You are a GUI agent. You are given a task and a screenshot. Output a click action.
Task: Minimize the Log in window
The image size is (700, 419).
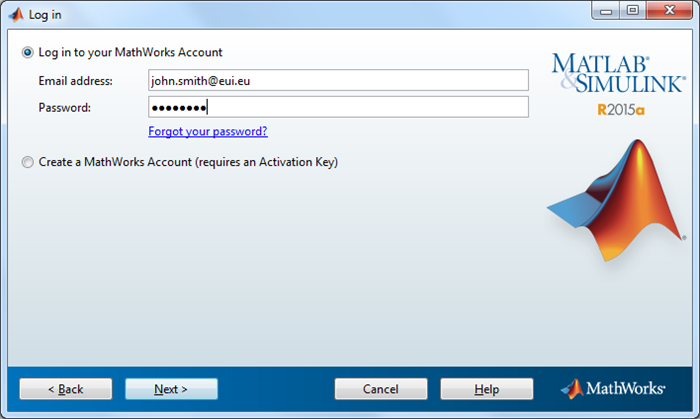(x=602, y=12)
